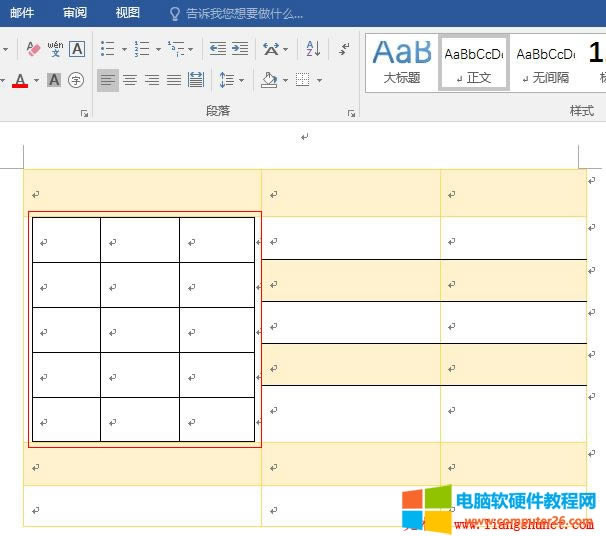Click the Asian Layout icon
The width and height of the screenshot is (606, 541).
[271, 49]
